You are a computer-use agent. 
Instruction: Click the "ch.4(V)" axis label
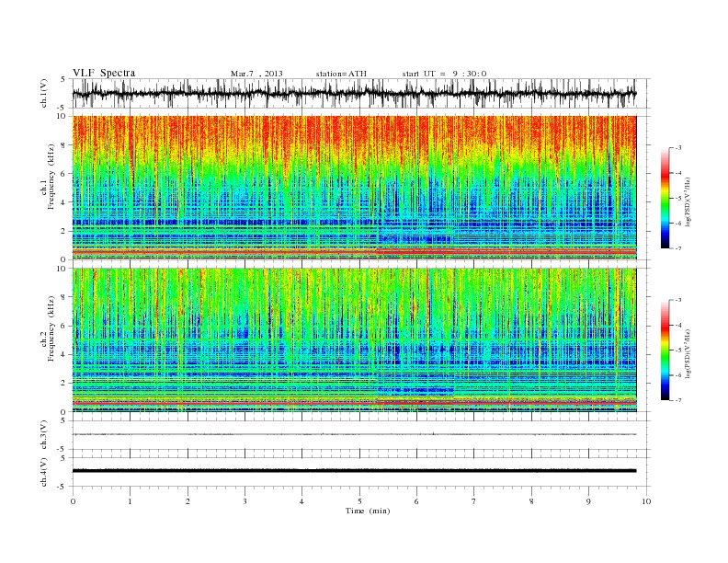click(x=44, y=472)
